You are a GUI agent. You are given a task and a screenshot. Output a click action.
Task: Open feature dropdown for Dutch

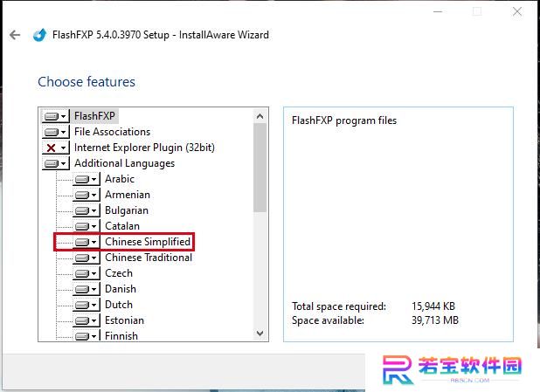point(87,305)
